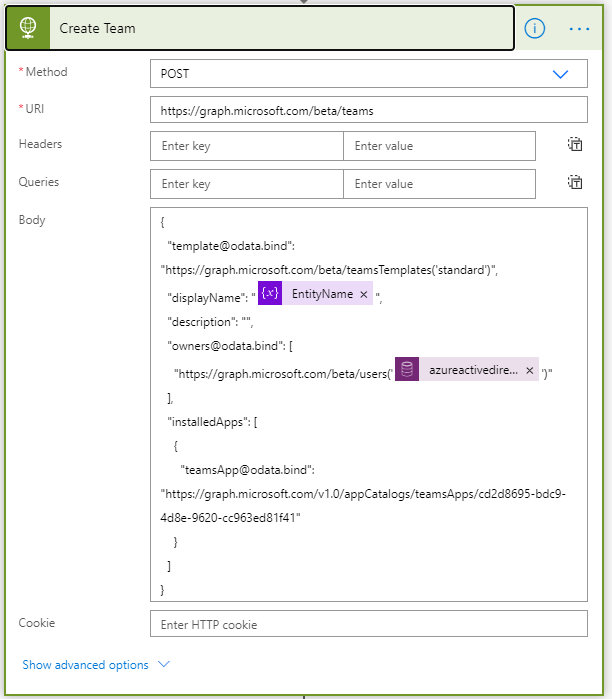Expand the Show advanced options chevron
Viewport: 612px width, 699px height.
165,665
